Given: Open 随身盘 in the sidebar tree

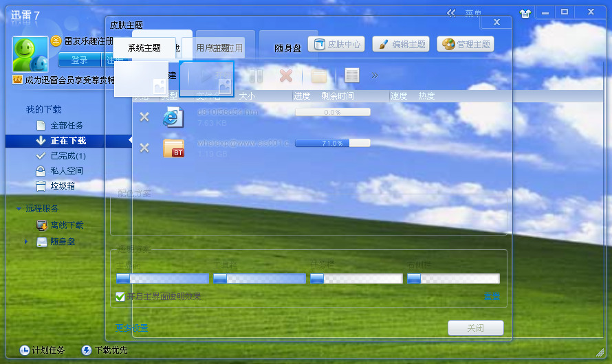Looking at the screenshot, I should [63, 242].
